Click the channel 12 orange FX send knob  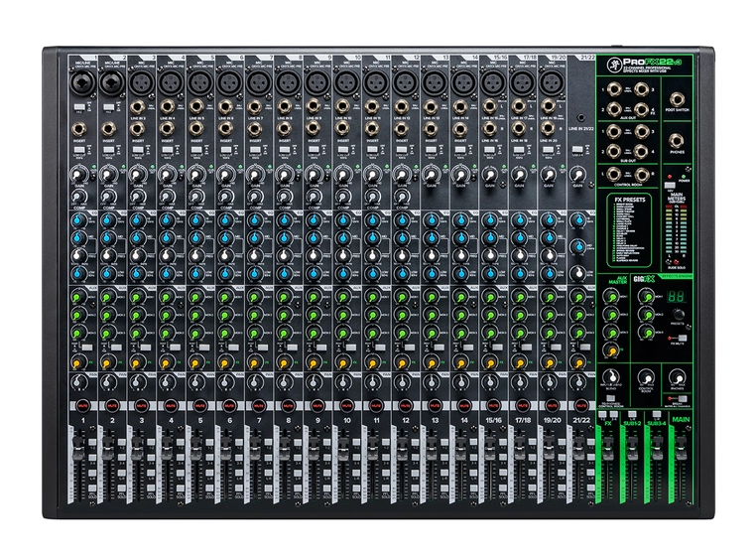pyautogui.click(x=402, y=362)
